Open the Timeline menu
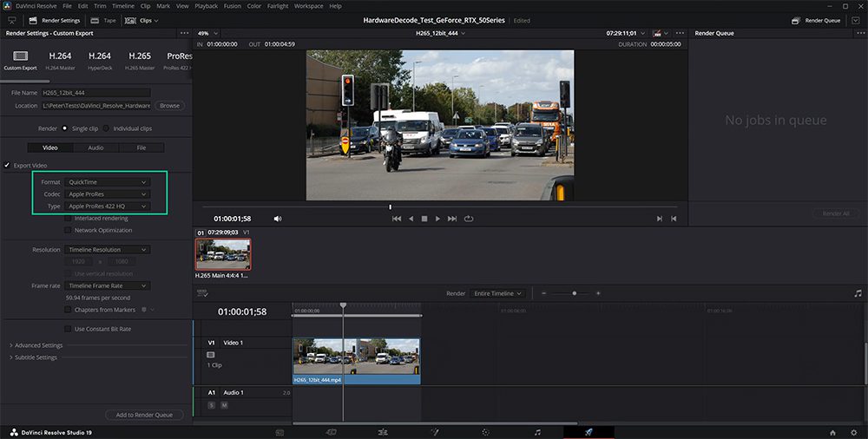 123,6
